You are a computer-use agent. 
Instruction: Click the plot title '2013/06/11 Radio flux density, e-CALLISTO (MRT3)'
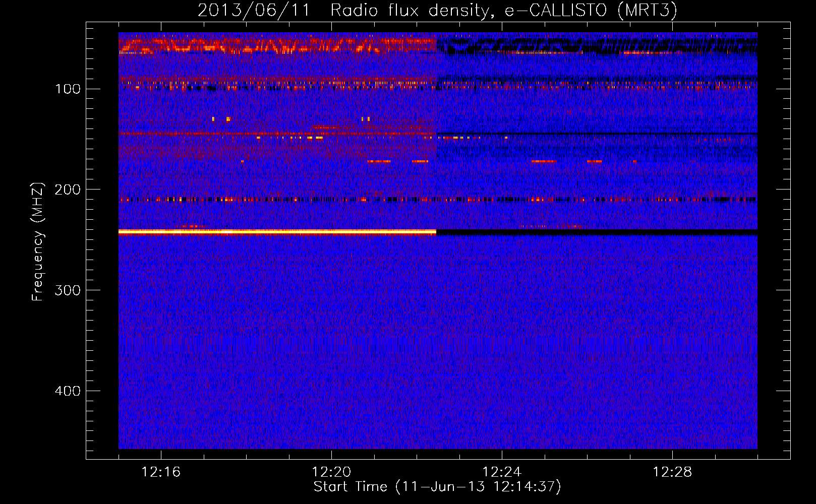click(x=437, y=10)
